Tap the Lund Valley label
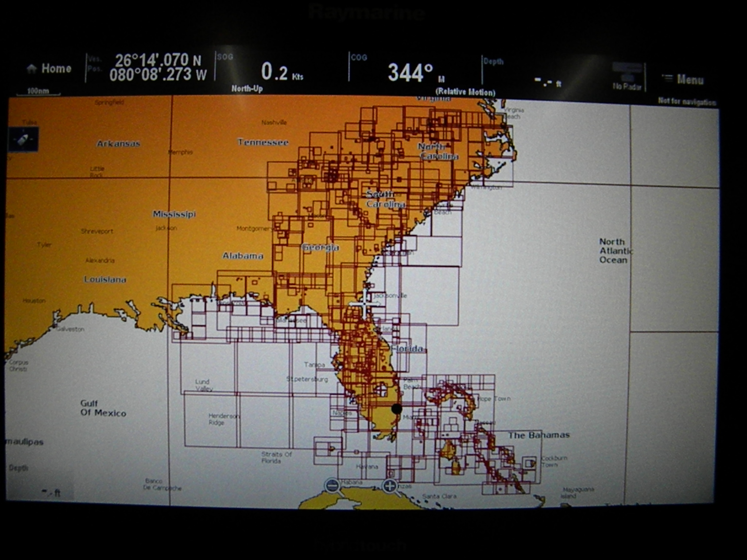This screenshot has height=560, width=747. (x=204, y=385)
